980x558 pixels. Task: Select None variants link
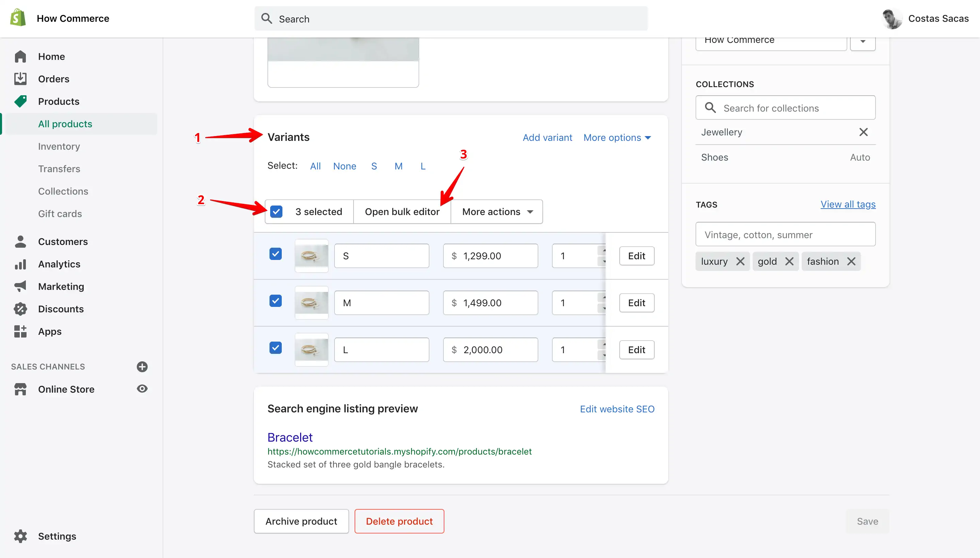(x=345, y=166)
